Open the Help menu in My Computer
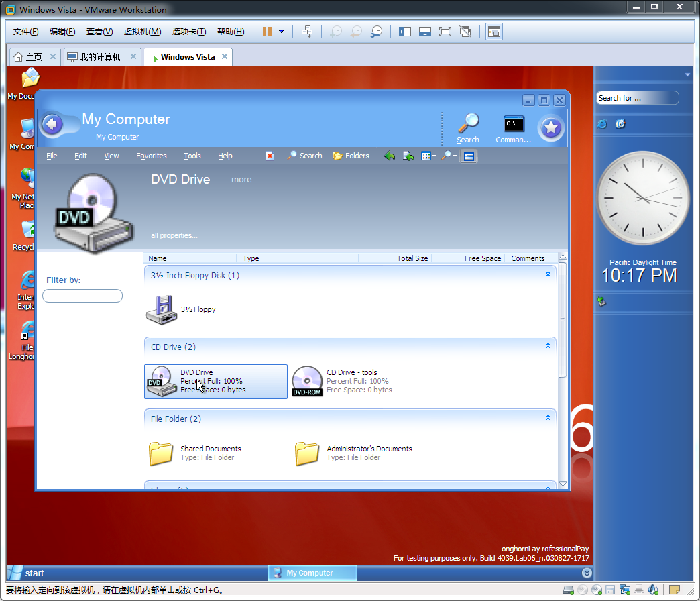 point(225,156)
